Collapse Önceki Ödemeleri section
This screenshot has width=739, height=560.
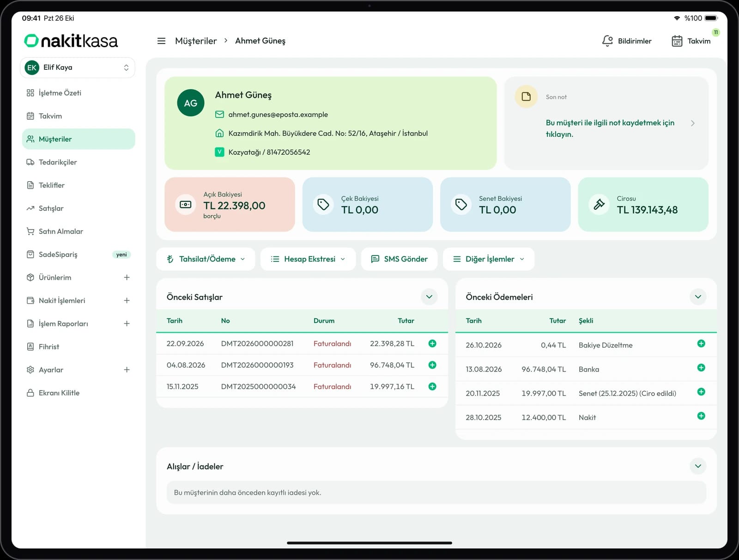coord(698,297)
